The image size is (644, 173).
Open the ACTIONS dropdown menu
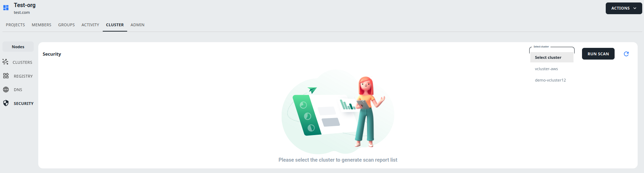[624, 8]
